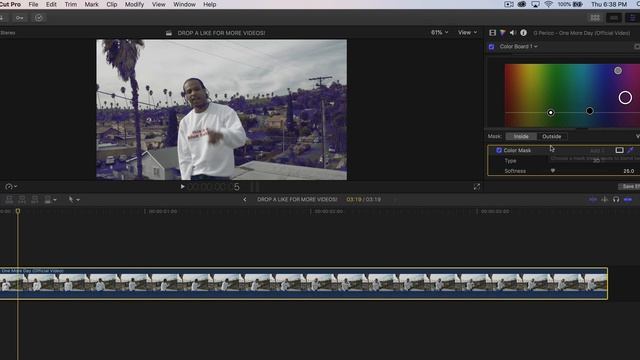
Task: Toggle solo headphones icon
Action: coord(616,200)
